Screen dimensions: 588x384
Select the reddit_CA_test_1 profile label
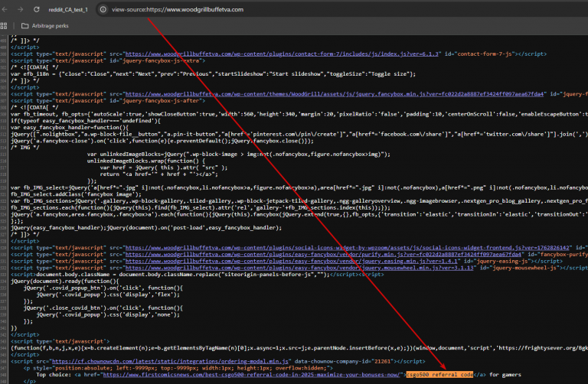point(68,10)
